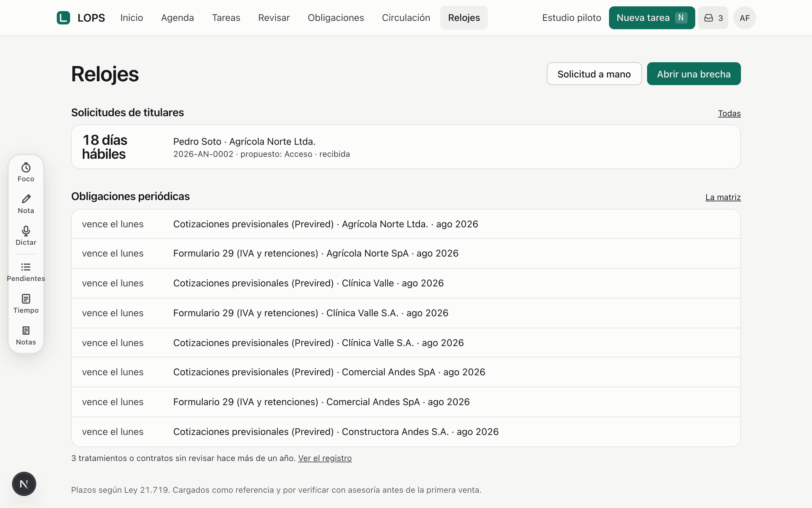Click the green LOPS logo icon
This screenshot has width=812, height=508.
(63, 18)
